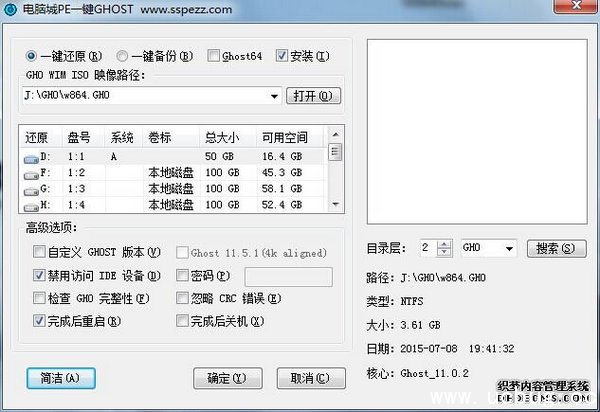Screen dimensions: 600x412
Task: Select the 一键还原 radio button
Action: point(32,56)
